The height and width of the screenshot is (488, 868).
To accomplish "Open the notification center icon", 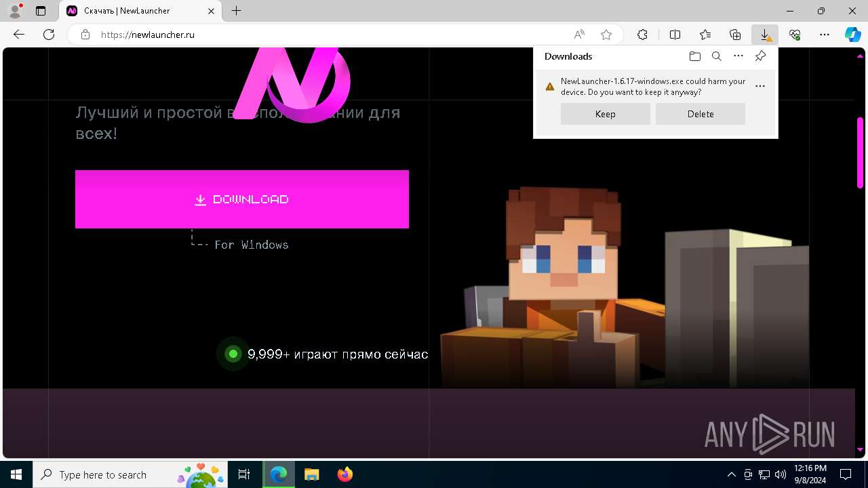I will pyautogui.click(x=846, y=474).
